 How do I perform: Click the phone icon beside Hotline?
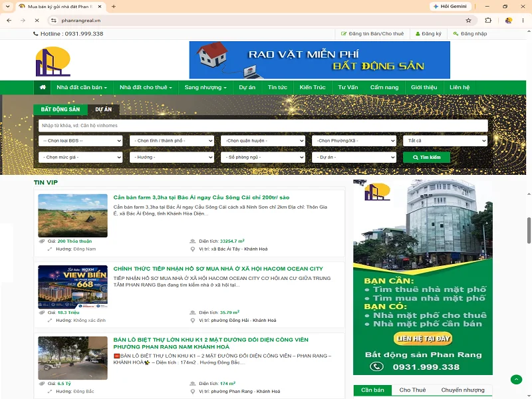pos(36,34)
